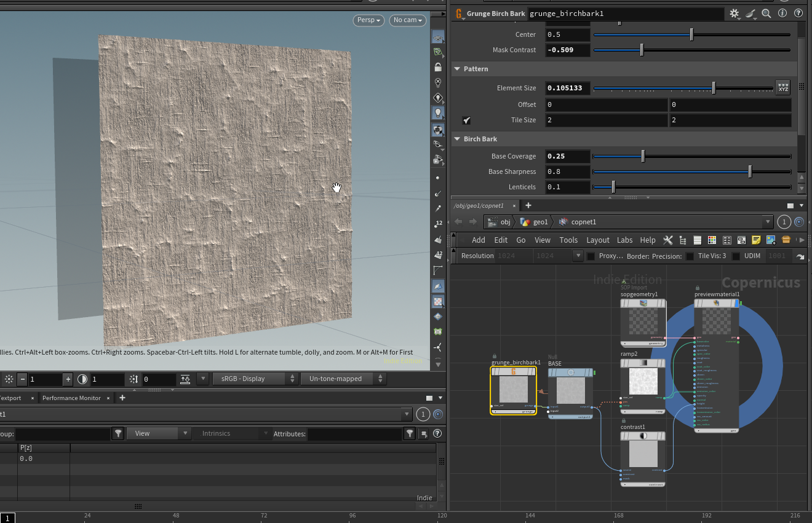The height and width of the screenshot is (523, 812).
Task: Open the sRGB - Display dropdown
Action: tap(255, 379)
